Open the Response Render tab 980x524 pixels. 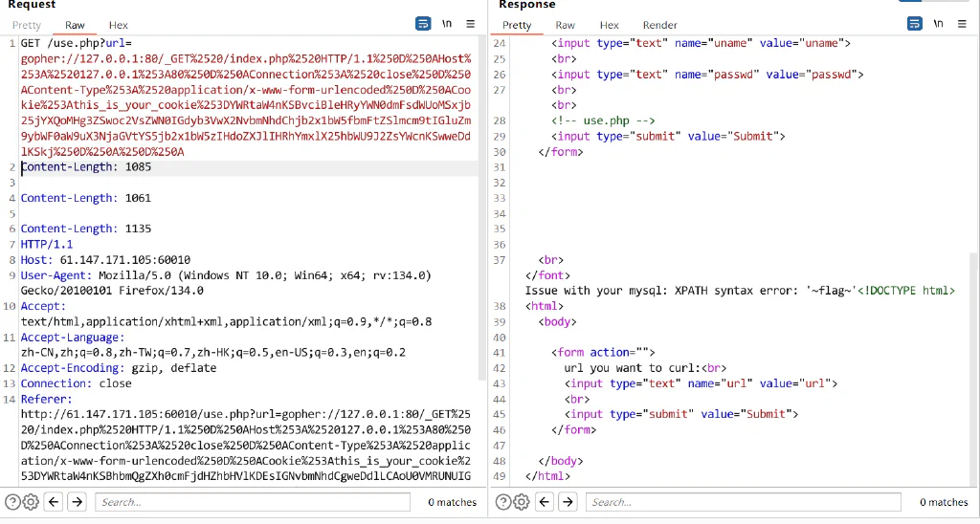(660, 25)
